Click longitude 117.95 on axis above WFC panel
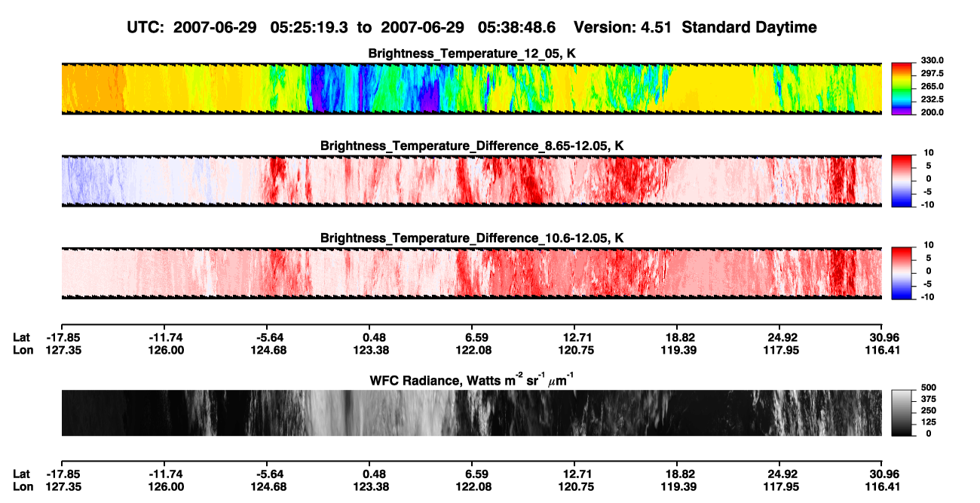This screenshot has height=503, width=980. 782,350
